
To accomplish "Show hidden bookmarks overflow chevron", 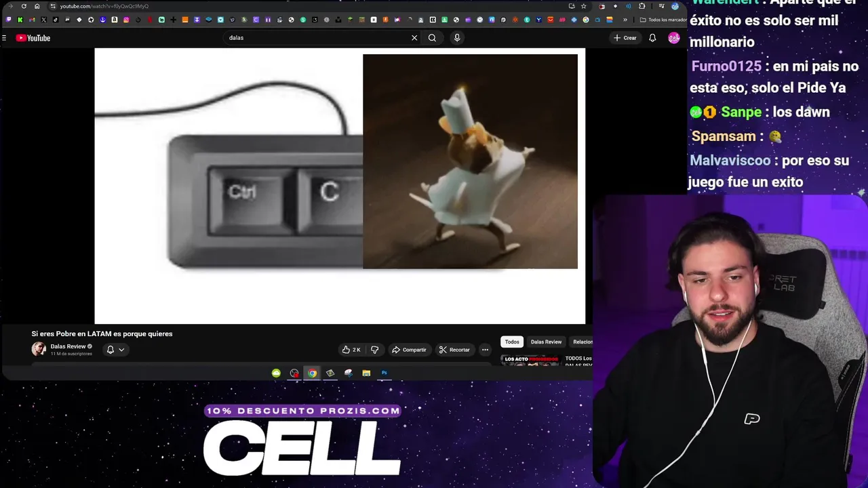I will click(625, 20).
